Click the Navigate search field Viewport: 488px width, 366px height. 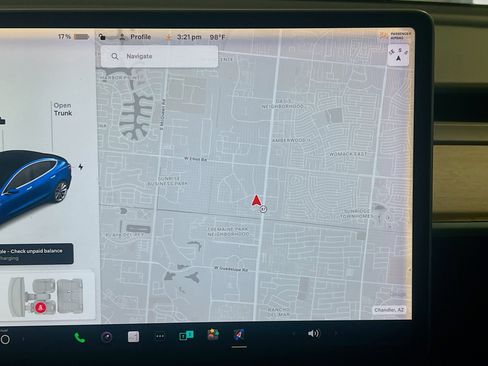point(159,56)
